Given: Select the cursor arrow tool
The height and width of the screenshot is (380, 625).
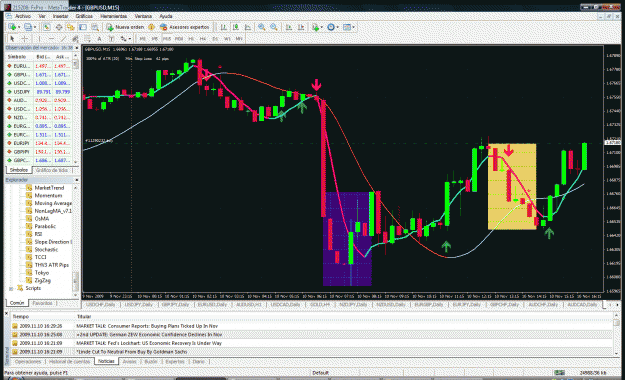Looking at the screenshot, I should (x=12, y=38).
